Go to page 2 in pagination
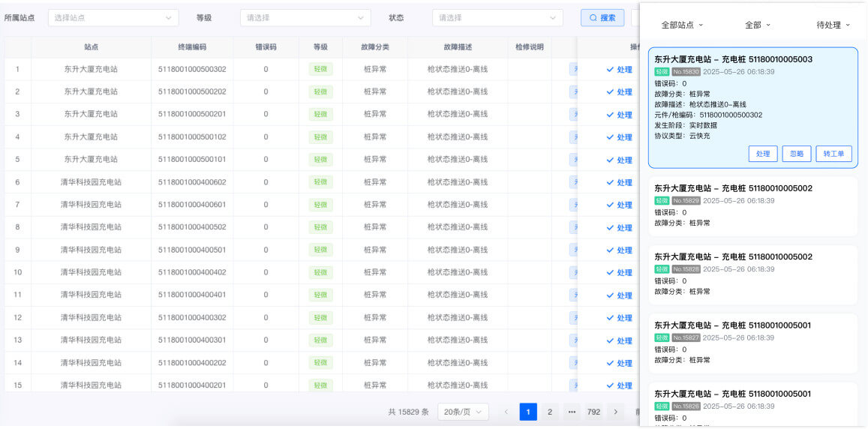The height and width of the screenshot is (429, 868). 549,412
